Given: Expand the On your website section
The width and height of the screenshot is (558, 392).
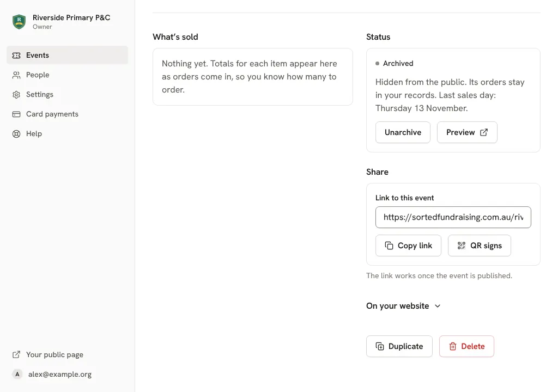Looking at the screenshot, I should pos(403,306).
